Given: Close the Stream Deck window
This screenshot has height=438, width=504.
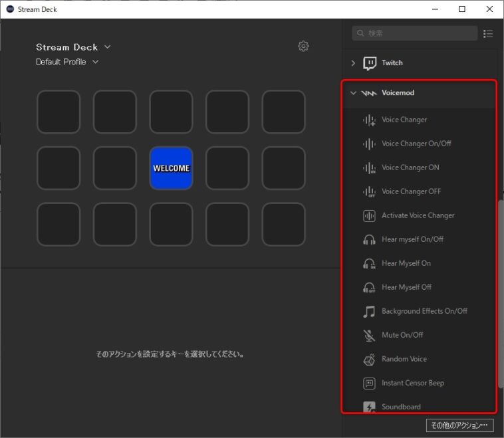Looking at the screenshot, I should click(489, 9).
